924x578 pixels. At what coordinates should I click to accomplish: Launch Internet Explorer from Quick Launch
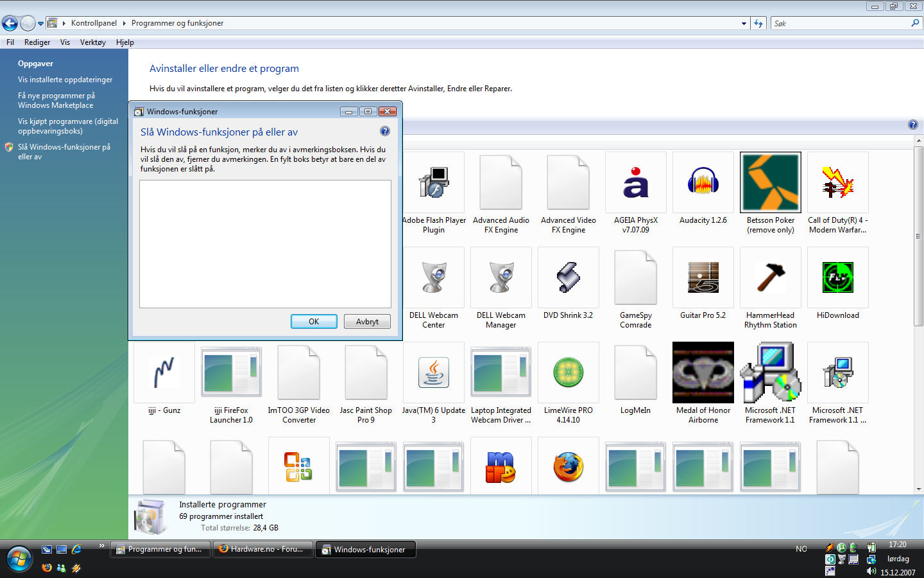point(76,549)
